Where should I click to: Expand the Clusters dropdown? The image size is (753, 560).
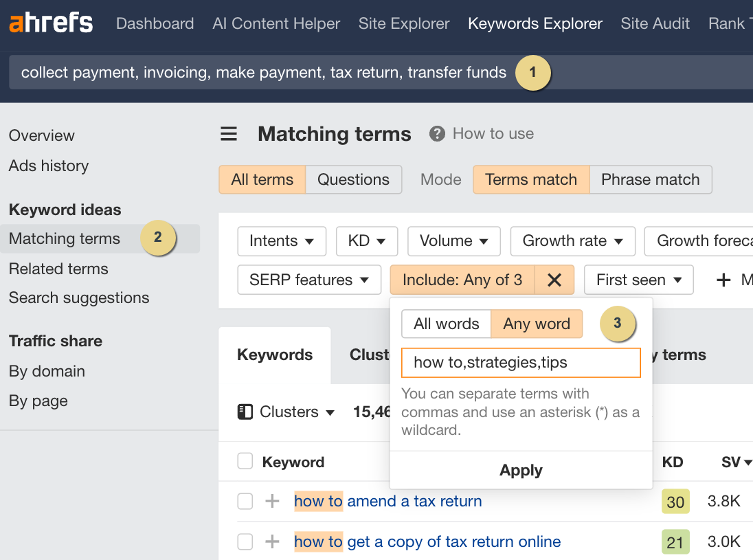coord(297,412)
